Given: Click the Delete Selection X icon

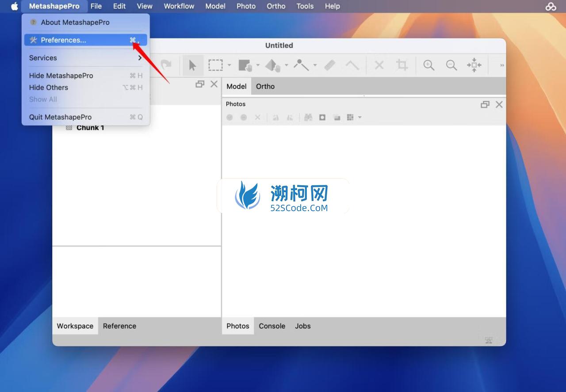Looking at the screenshot, I should click(x=379, y=65).
